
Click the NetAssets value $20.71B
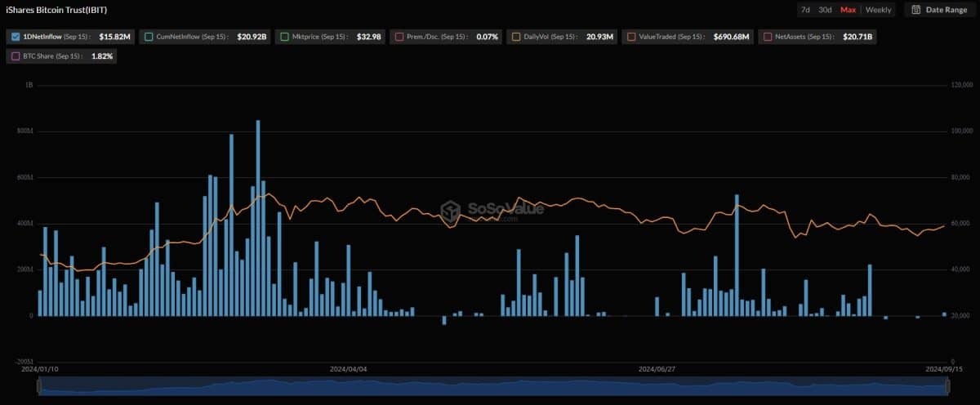point(859,37)
